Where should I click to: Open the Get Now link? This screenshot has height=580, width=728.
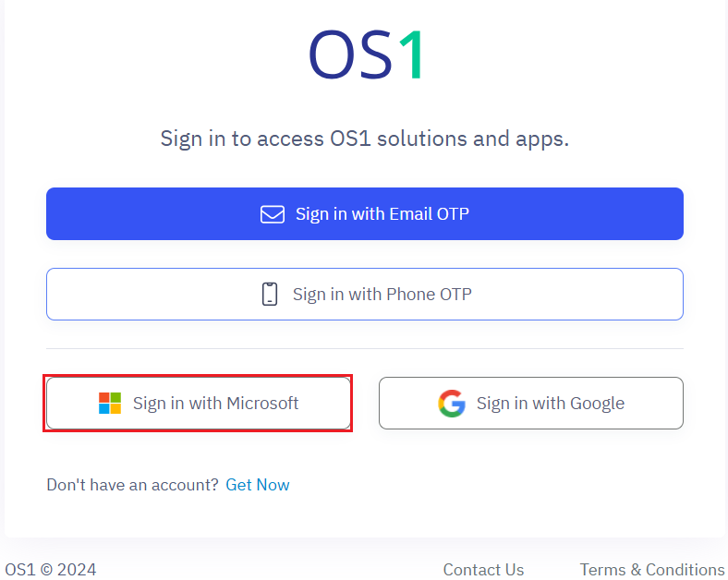[x=258, y=485]
